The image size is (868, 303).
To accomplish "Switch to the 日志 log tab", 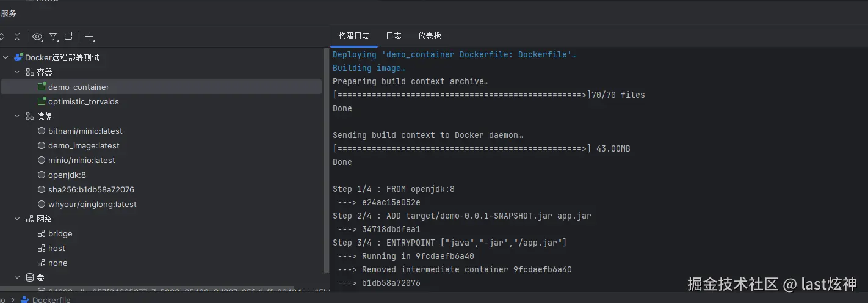I will pos(394,36).
